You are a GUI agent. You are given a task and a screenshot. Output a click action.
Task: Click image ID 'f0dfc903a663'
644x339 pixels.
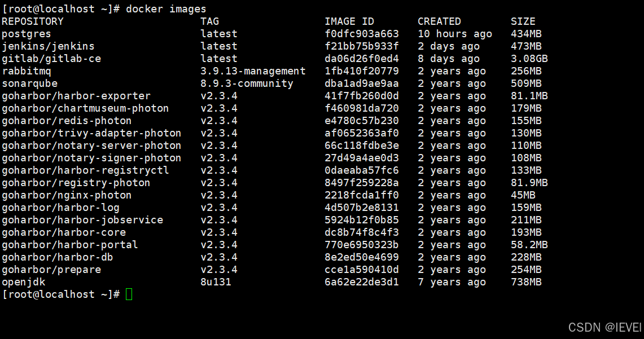362,34
